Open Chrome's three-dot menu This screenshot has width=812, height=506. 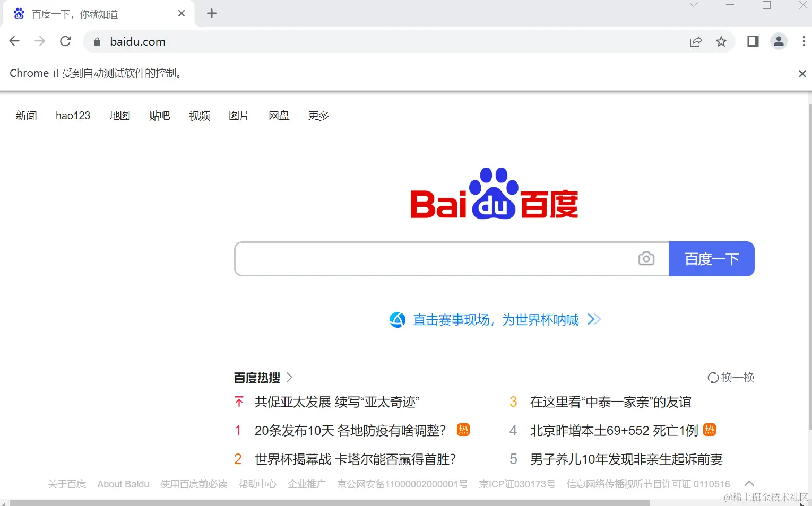(804, 41)
